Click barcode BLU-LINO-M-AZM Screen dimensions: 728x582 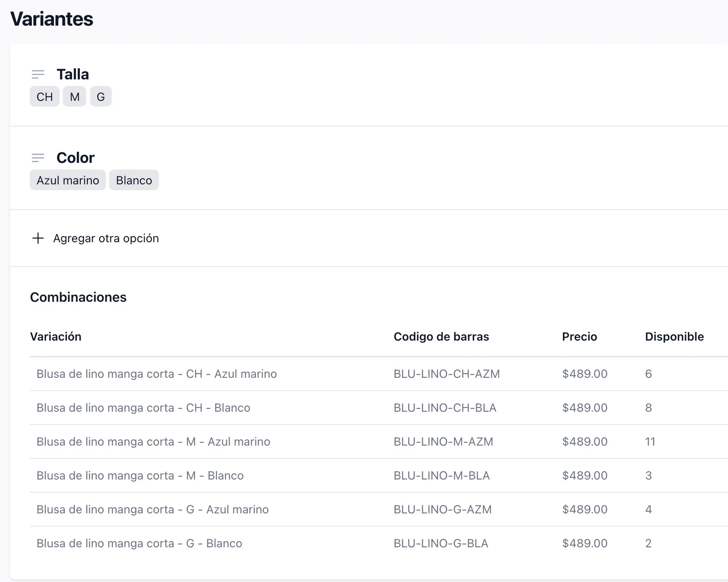pyautogui.click(x=444, y=442)
